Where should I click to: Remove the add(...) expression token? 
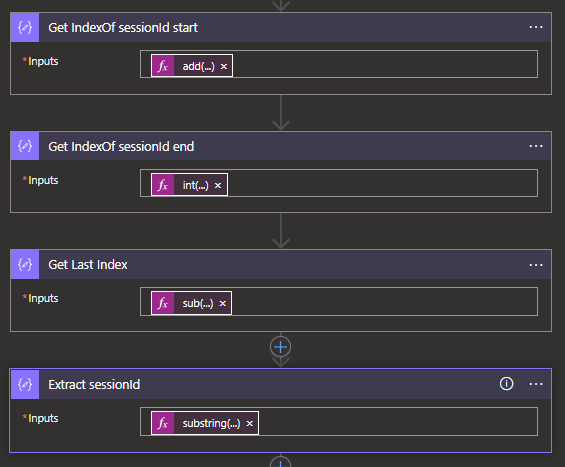click(224, 66)
